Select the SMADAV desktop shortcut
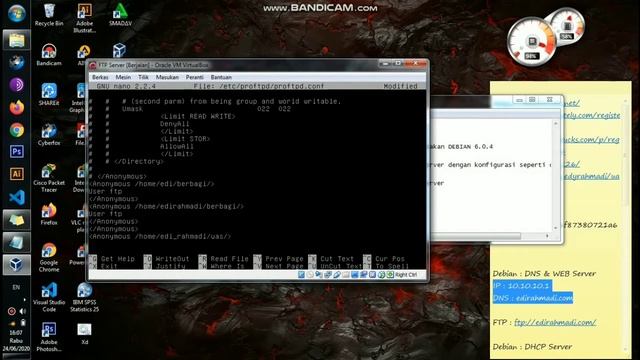Viewport: 640px width, 360px height. pyautogui.click(x=120, y=15)
